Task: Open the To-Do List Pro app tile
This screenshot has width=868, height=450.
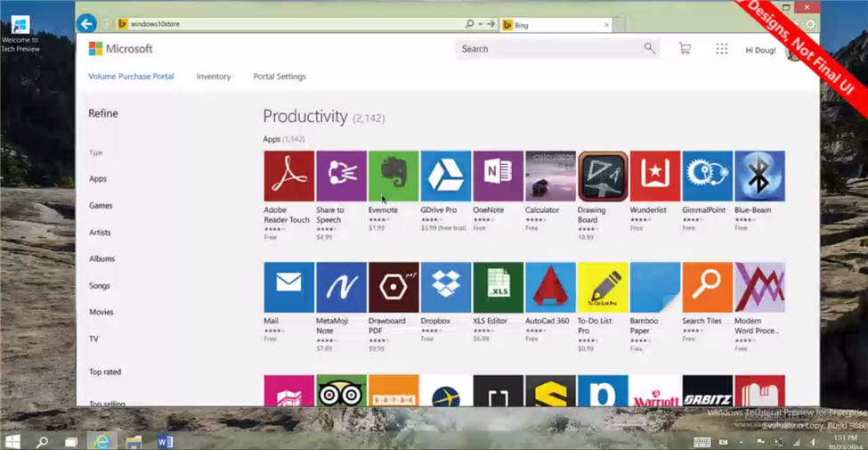Action: (603, 287)
